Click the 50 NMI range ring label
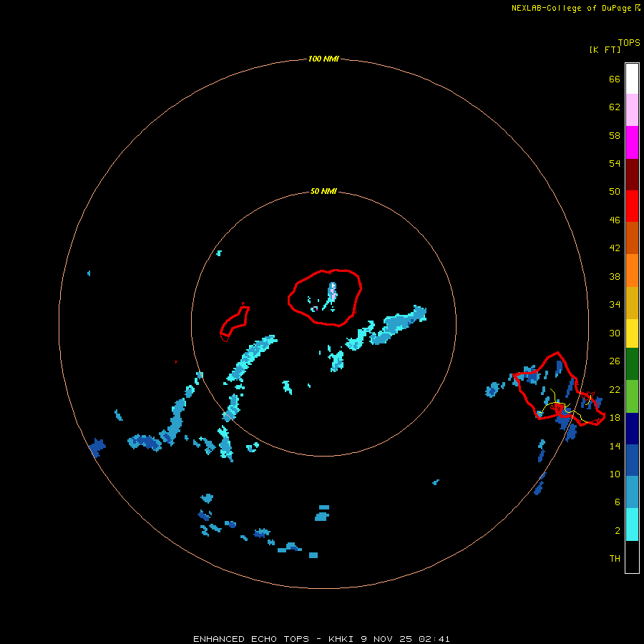Viewport: 644px width, 644px height. pos(323,191)
